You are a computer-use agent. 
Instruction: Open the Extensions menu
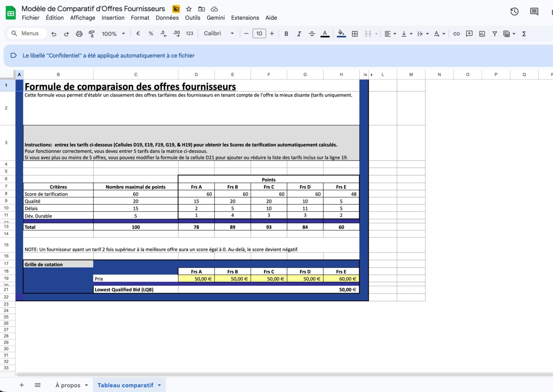[245, 18]
